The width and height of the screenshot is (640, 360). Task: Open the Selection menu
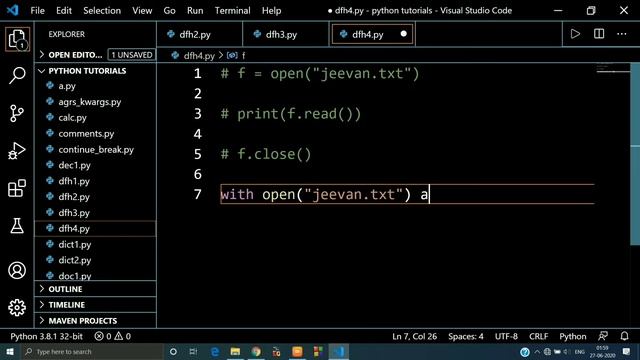(102, 11)
